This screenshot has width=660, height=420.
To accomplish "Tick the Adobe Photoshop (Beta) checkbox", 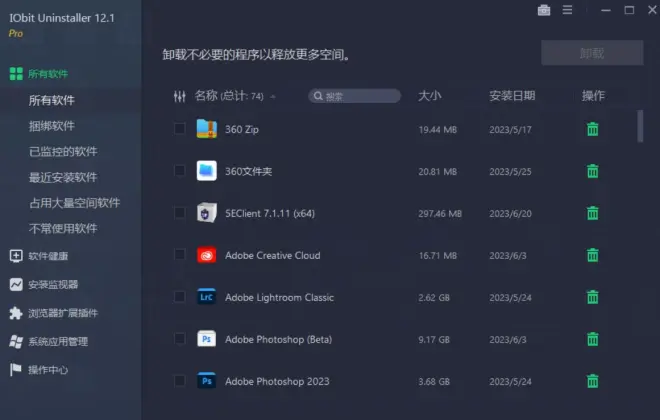I will coord(179,339).
